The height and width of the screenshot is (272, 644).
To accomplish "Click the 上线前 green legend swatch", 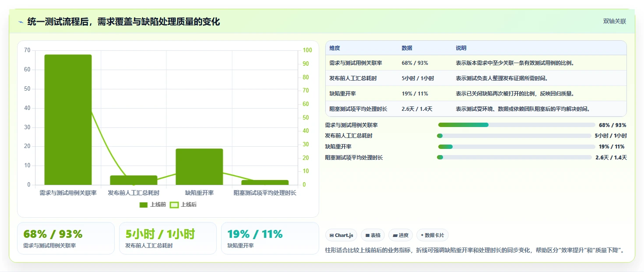I will pos(144,205).
